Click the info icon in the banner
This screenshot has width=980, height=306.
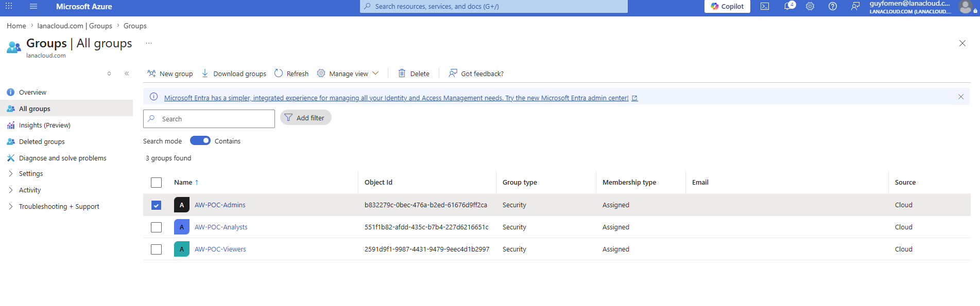[x=153, y=97]
